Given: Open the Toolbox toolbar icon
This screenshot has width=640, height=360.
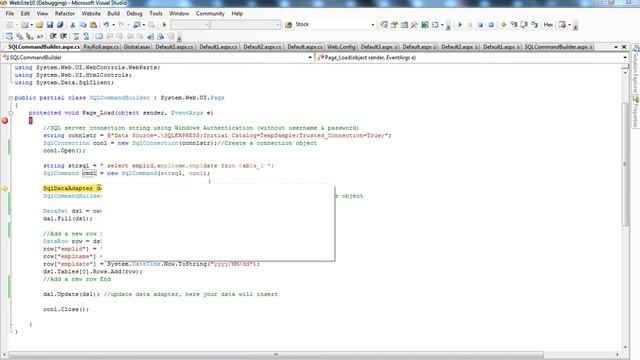Looking at the screenshot, I should (414, 25).
